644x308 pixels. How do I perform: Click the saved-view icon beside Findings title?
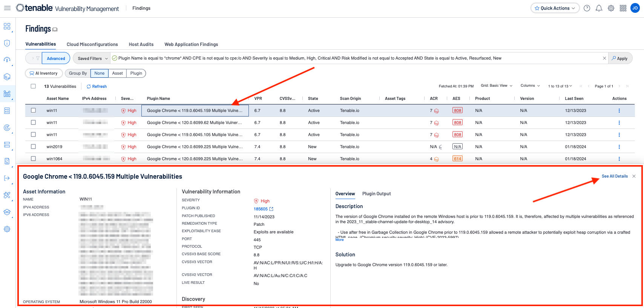tap(55, 29)
